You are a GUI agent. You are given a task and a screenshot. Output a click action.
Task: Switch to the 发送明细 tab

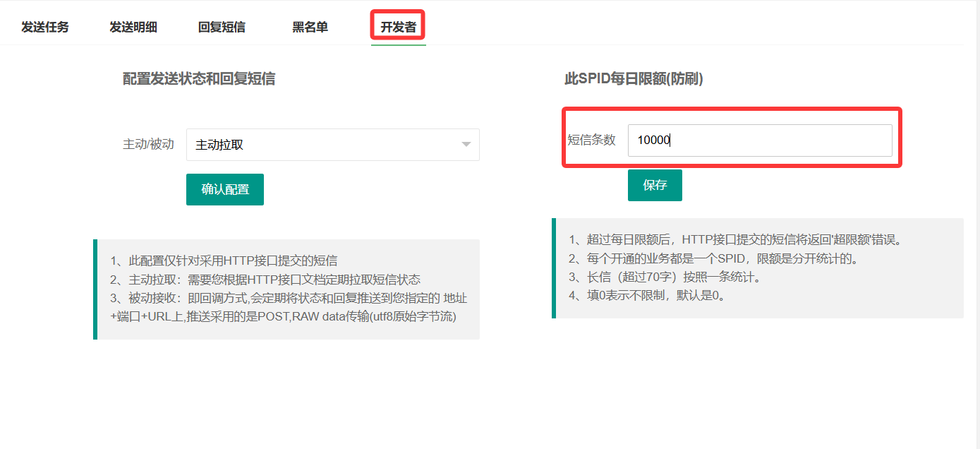coord(133,28)
